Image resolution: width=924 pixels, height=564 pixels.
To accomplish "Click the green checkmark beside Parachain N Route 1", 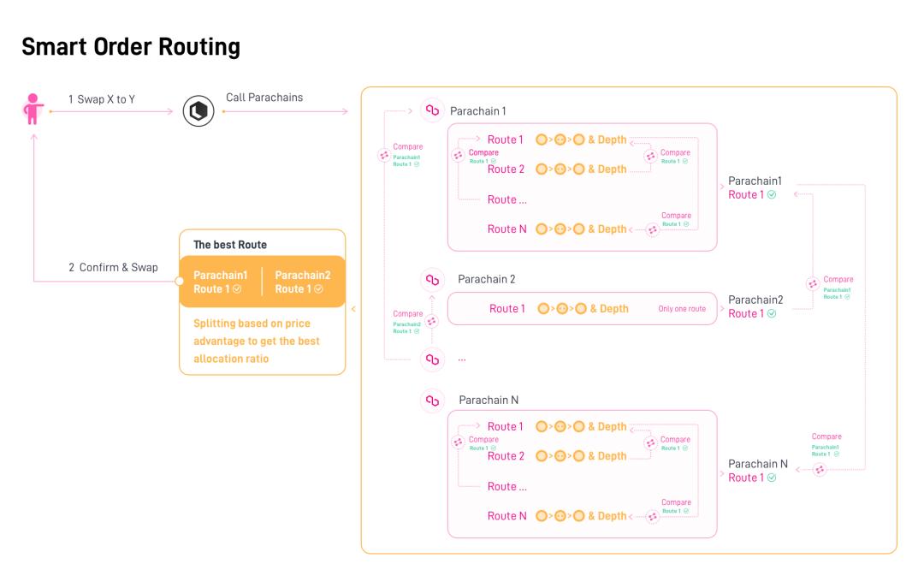I will [x=772, y=478].
